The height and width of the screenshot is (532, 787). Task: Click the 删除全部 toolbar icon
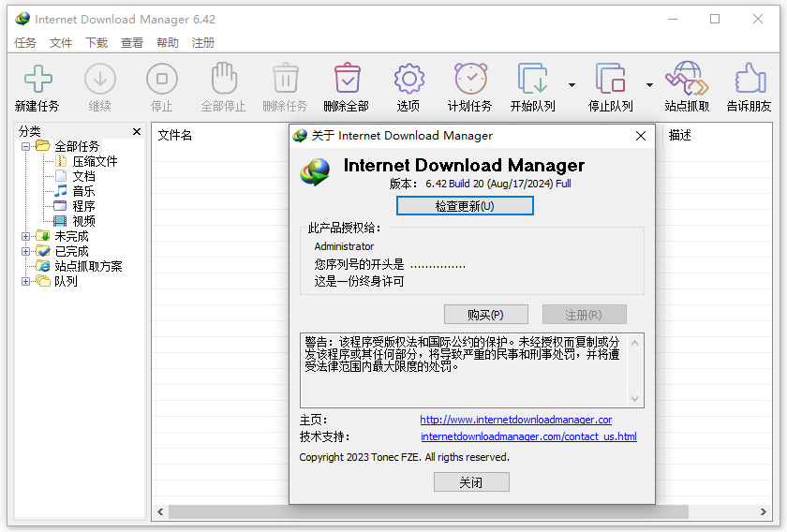coord(347,78)
